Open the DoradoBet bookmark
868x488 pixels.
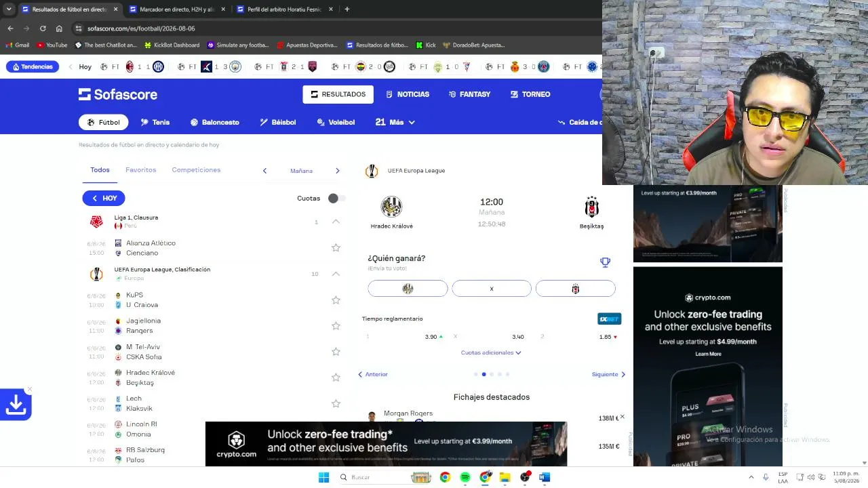point(473,45)
